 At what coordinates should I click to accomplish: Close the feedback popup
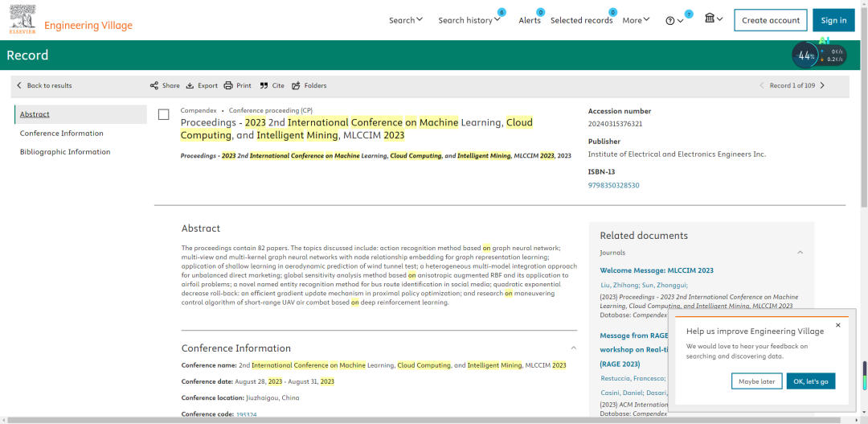(x=838, y=325)
